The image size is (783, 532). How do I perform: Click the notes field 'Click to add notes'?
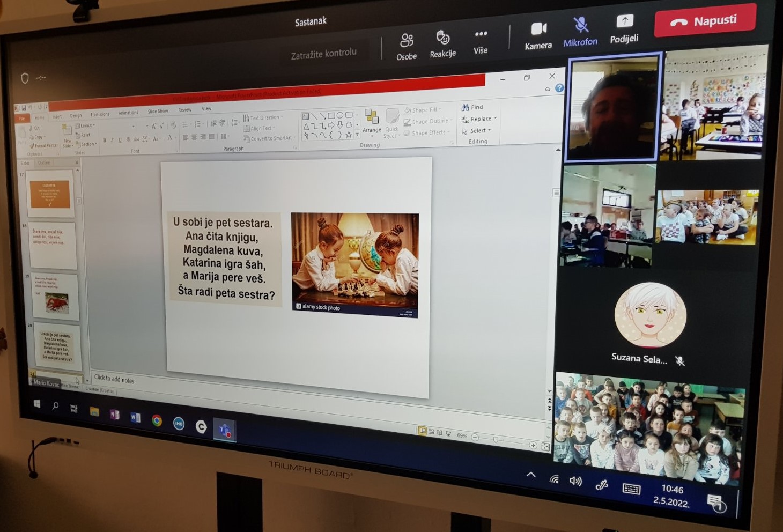[x=114, y=379]
